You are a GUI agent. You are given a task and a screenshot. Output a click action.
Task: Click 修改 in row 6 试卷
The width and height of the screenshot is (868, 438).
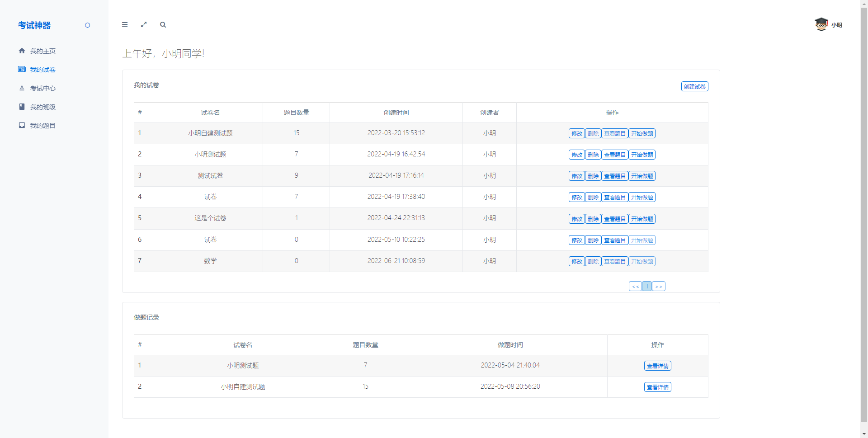[576, 240]
